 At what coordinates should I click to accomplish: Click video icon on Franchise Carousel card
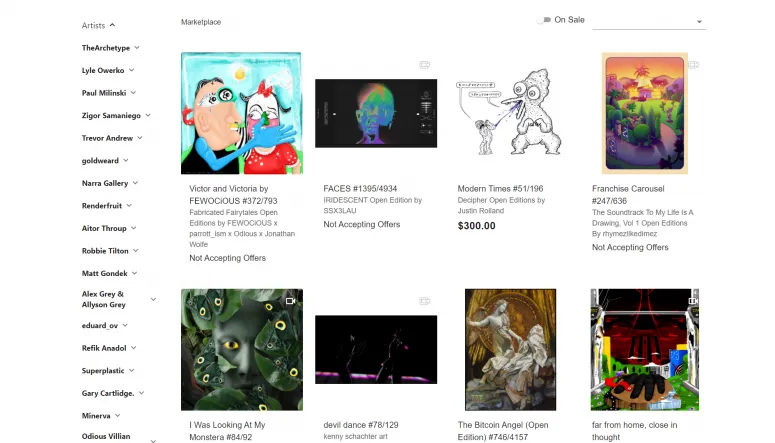(x=693, y=65)
